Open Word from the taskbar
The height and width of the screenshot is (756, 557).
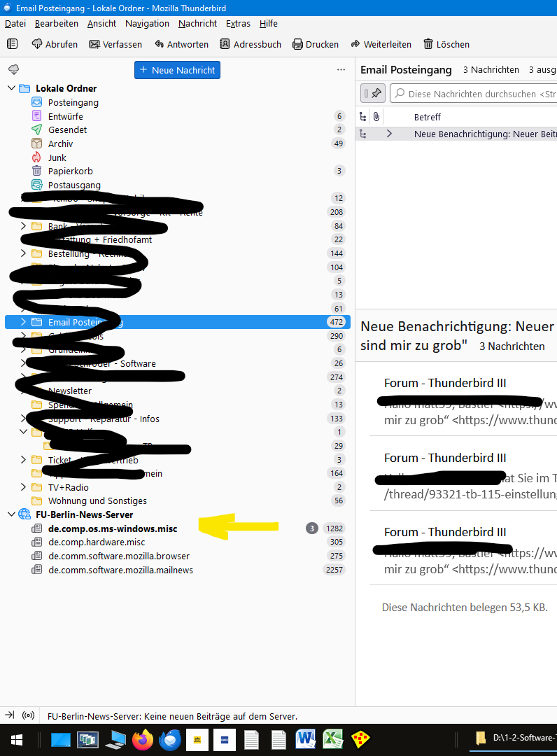pyautogui.click(x=306, y=740)
